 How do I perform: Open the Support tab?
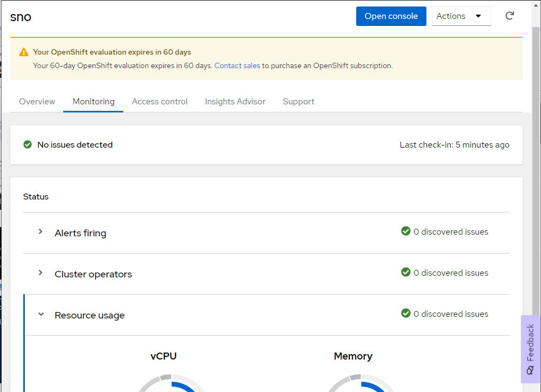tap(298, 102)
